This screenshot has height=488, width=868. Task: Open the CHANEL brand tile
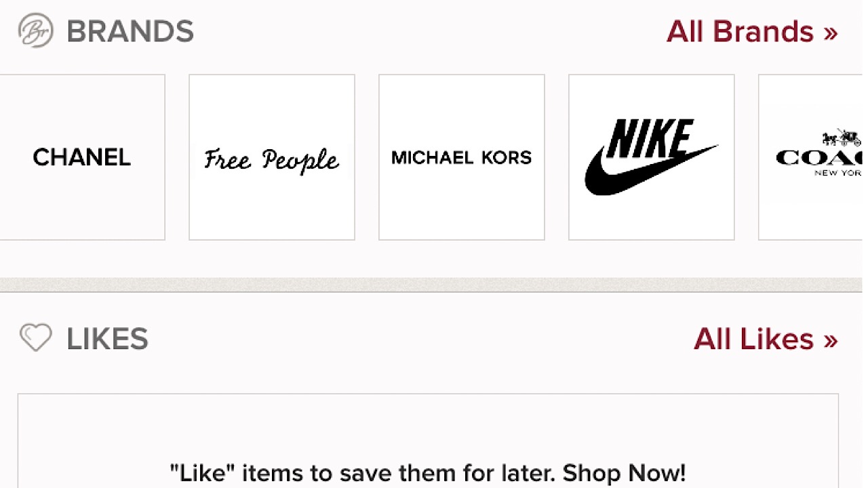tap(81, 157)
